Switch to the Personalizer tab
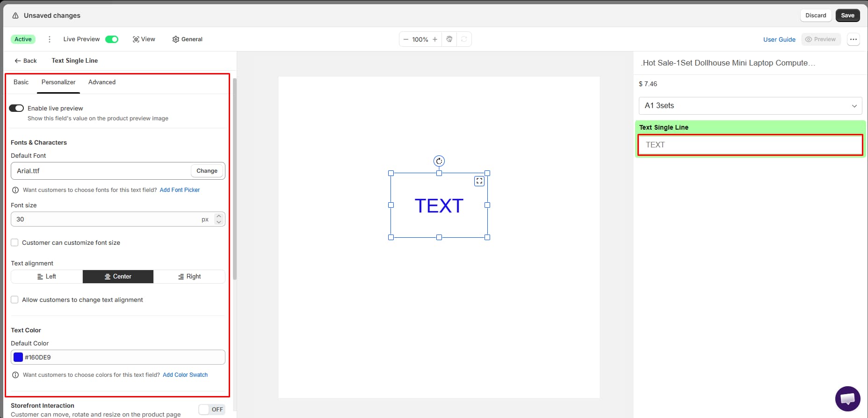 point(58,82)
